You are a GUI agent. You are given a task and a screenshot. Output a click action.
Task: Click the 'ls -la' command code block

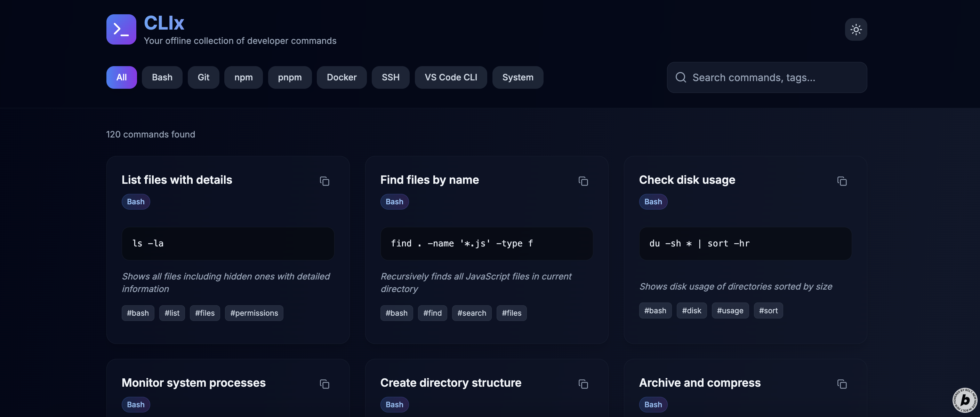tap(227, 243)
